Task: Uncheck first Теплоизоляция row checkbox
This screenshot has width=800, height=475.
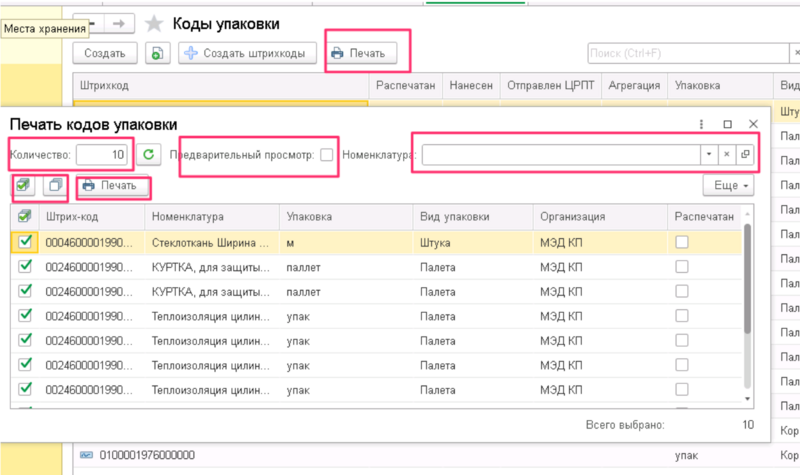Action: (x=24, y=315)
